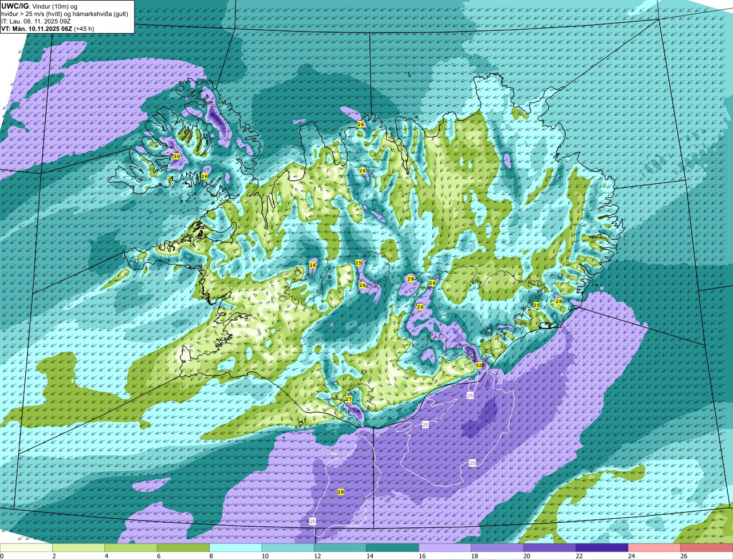Click the 22–24 m/s dark indigo swatch

[602, 547]
